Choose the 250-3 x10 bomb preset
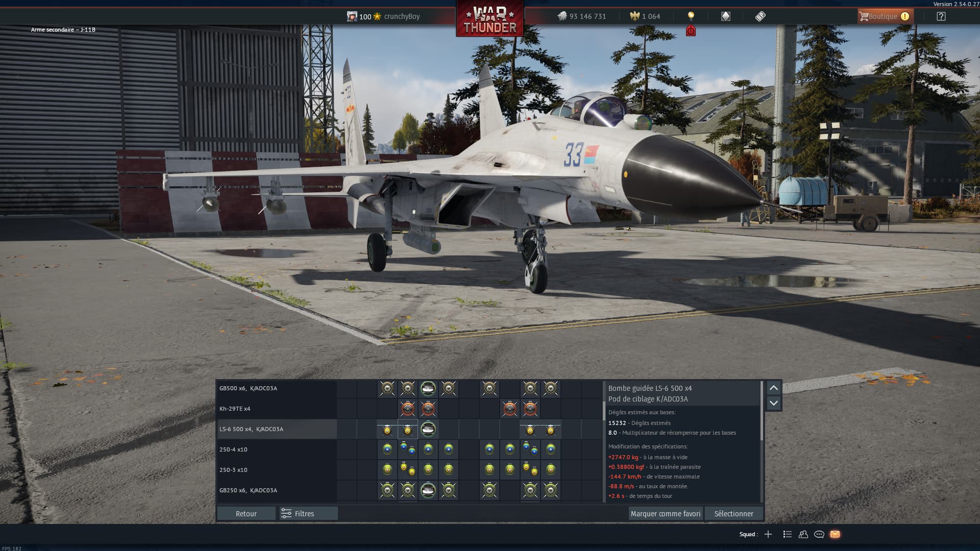 click(x=276, y=470)
